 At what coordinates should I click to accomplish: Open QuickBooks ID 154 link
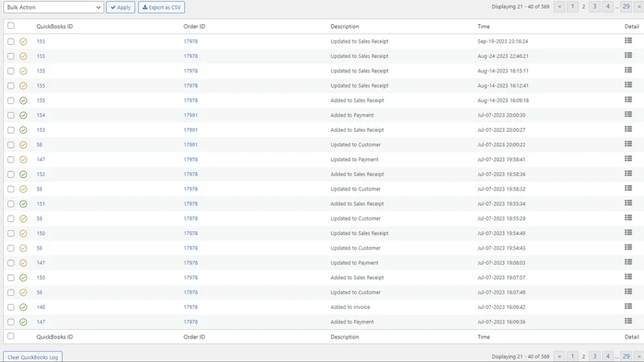pyautogui.click(x=41, y=115)
